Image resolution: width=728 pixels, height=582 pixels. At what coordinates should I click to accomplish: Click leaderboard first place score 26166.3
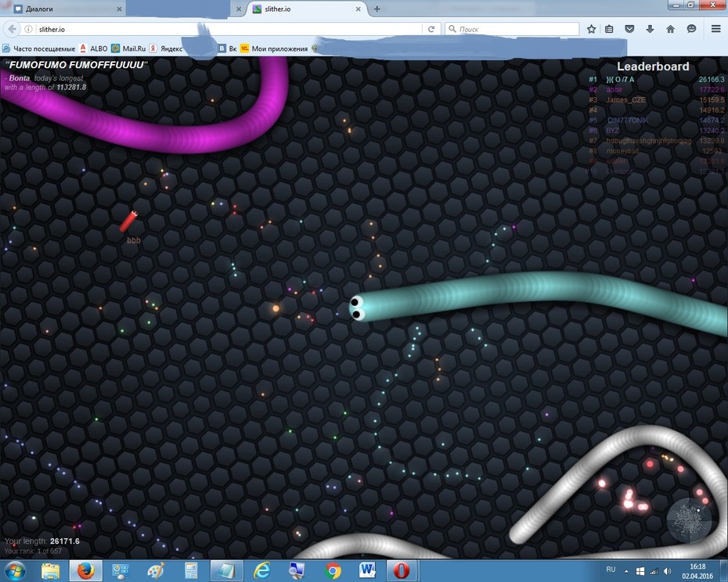[712, 79]
